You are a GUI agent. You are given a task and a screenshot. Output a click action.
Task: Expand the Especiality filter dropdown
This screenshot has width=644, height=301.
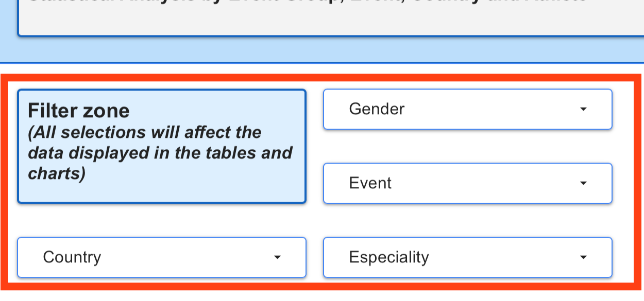point(467,257)
